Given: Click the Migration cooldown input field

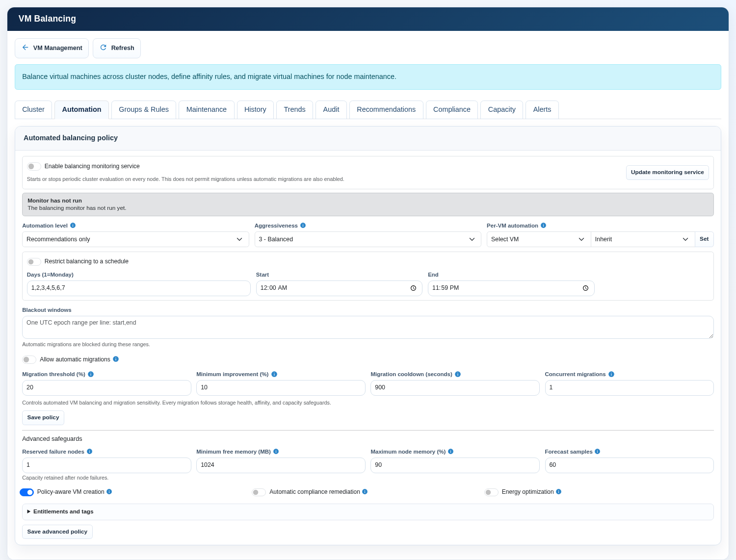Looking at the screenshot, I should (455, 388).
